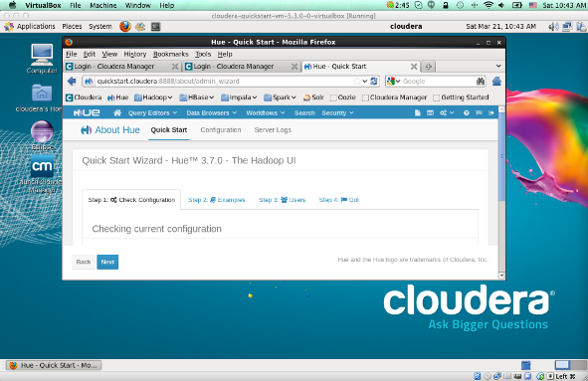
Task: Open Security dropdown in Hue navbar
Action: click(x=337, y=112)
